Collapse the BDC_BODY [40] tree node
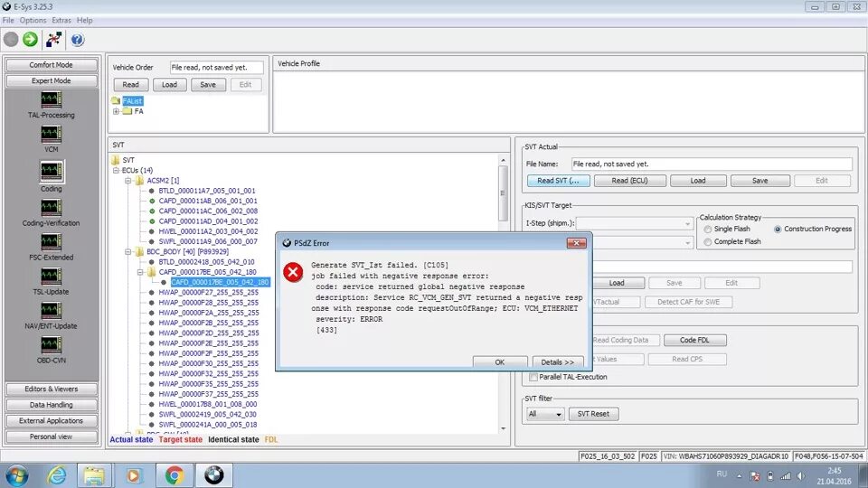Viewport: 868px width, 488px height. click(x=127, y=252)
